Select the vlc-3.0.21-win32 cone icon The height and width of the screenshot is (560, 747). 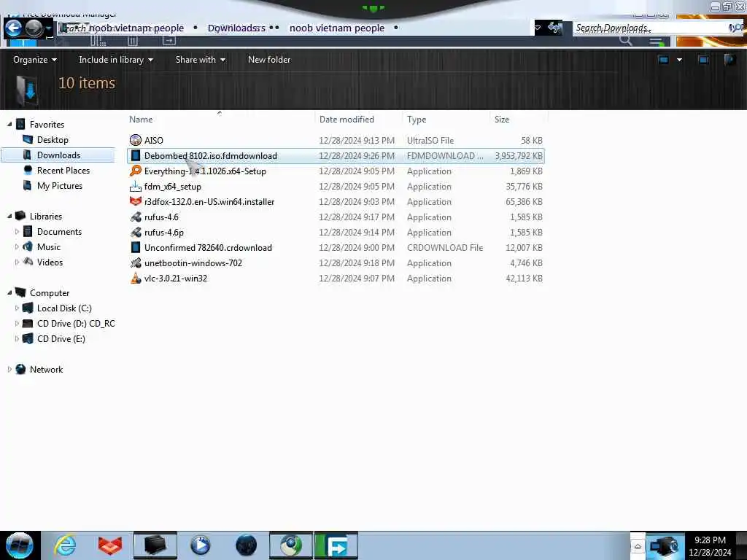point(136,278)
